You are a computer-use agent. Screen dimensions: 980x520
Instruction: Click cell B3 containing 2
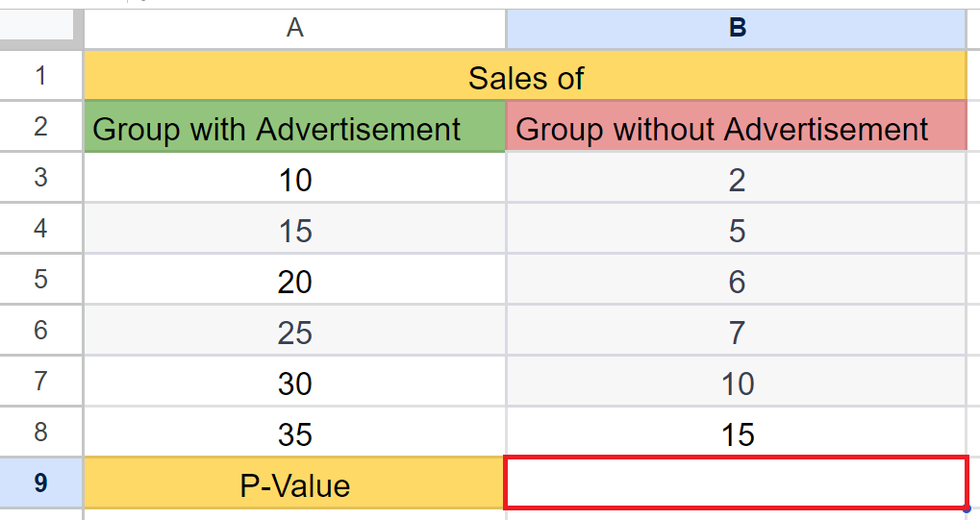[x=737, y=178]
